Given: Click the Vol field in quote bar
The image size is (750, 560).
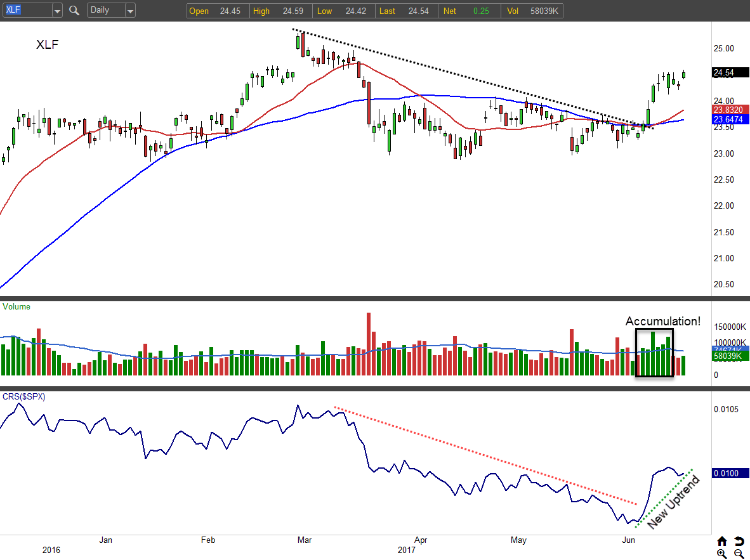Looking at the screenshot, I should point(532,11).
